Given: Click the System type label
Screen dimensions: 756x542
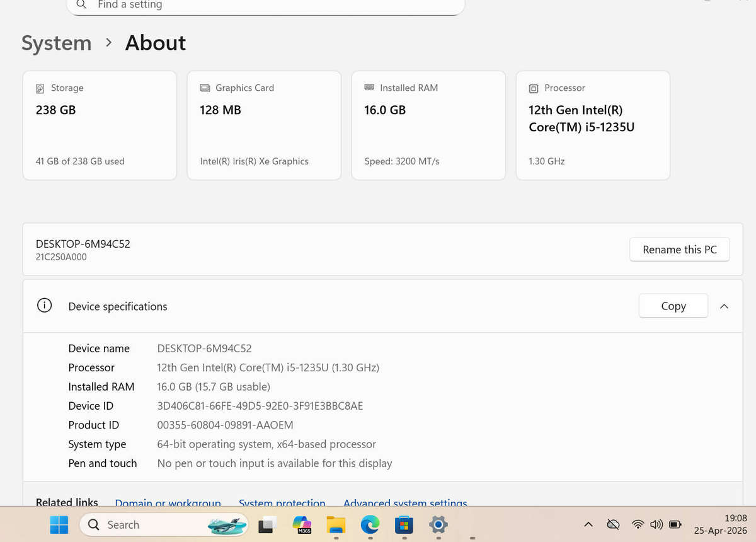Looking at the screenshot, I should coord(97,444).
